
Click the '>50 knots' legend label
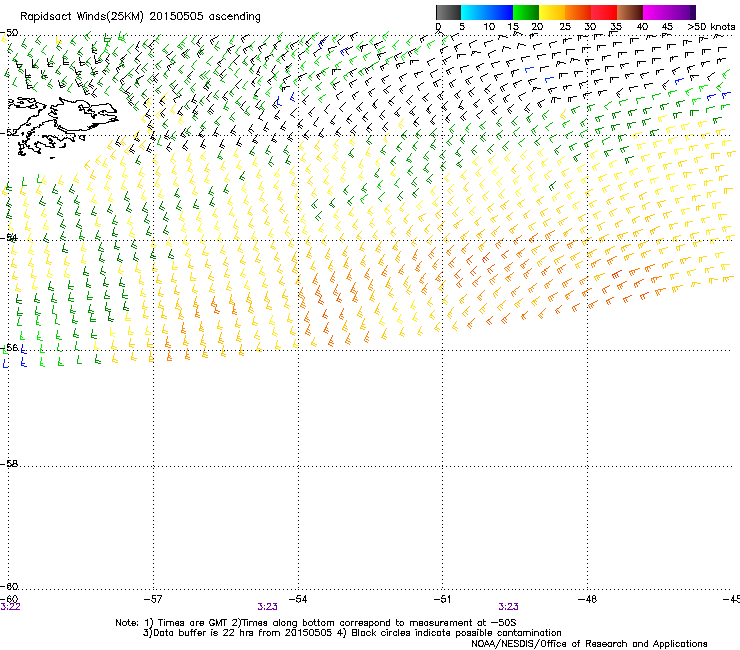click(x=711, y=27)
